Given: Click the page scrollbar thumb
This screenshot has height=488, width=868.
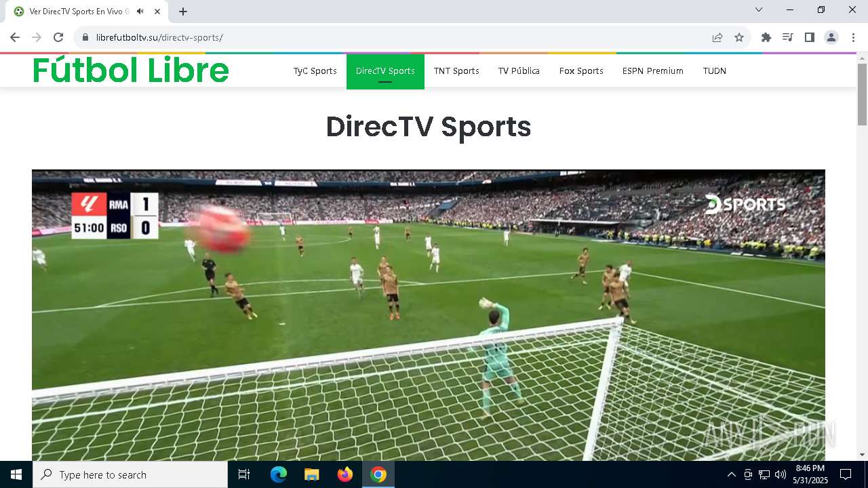Looking at the screenshot, I should (863, 94).
